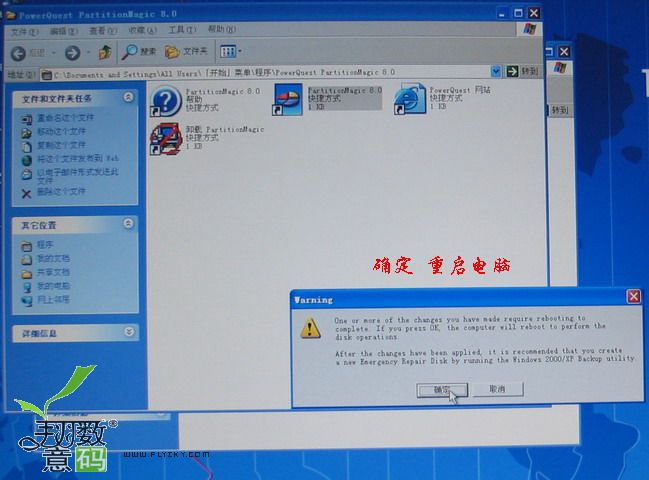Click the red X delete file icon

point(26,193)
